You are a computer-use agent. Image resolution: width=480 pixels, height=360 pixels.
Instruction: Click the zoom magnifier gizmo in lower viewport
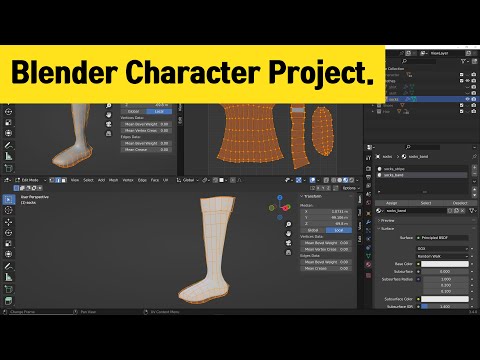[x=288, y=224]
